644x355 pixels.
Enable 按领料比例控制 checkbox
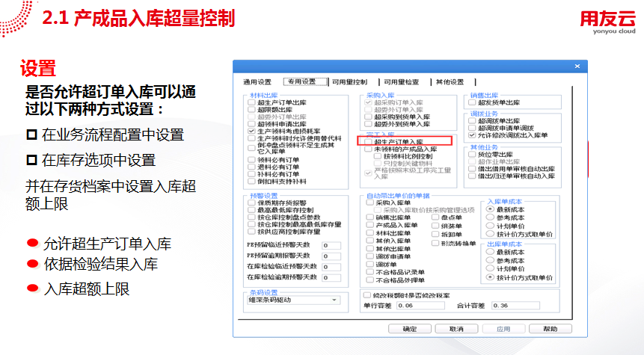[378, 156]
